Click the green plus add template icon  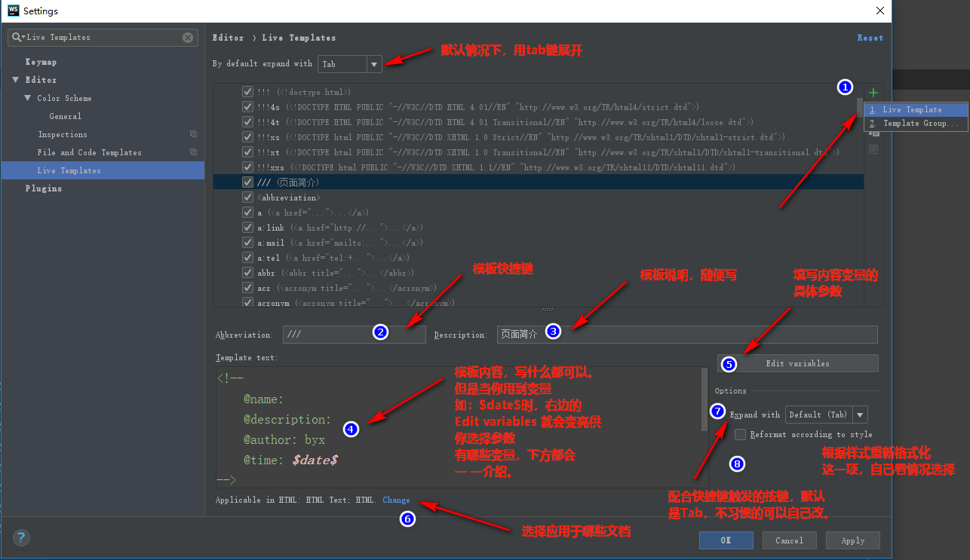point(873,93)
